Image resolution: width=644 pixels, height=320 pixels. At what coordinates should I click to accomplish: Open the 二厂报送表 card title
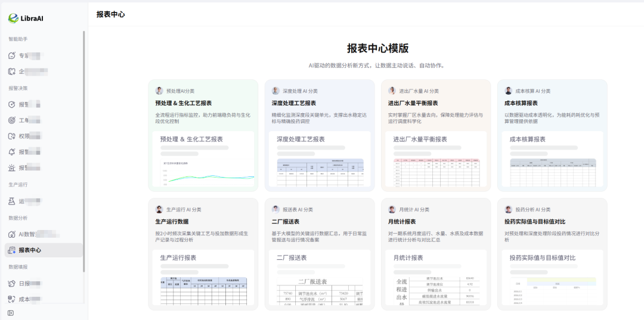pos(286,222)
